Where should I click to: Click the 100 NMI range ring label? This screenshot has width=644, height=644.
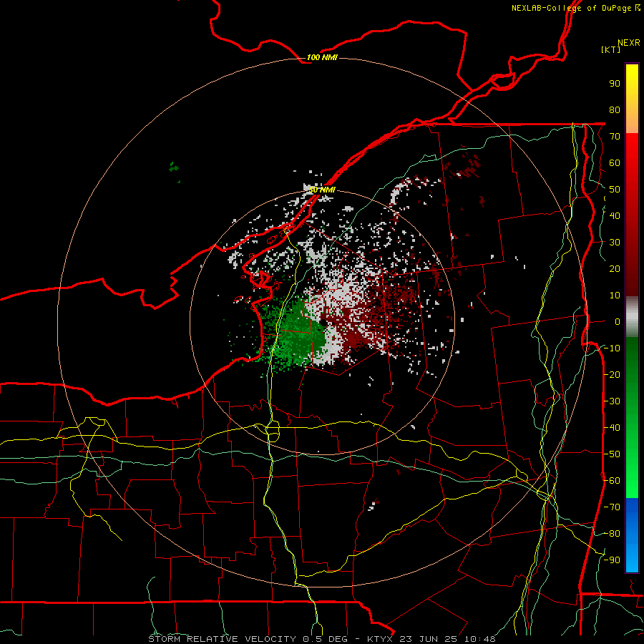(322, 57)
